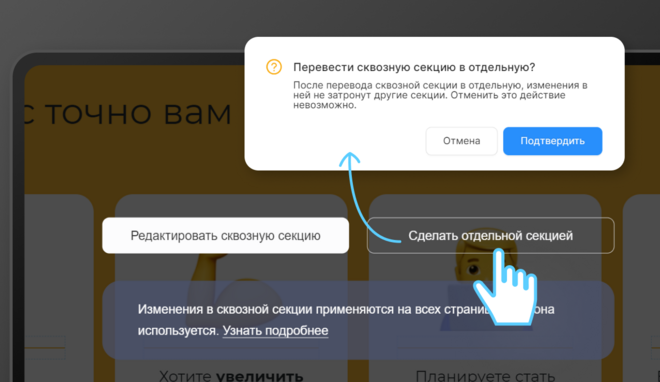Click the dialog title Перевести сквозную секцию
Image resolution: width=660 pixels, height=382 pixels.
pyautogui.click(x=414, y=67)
